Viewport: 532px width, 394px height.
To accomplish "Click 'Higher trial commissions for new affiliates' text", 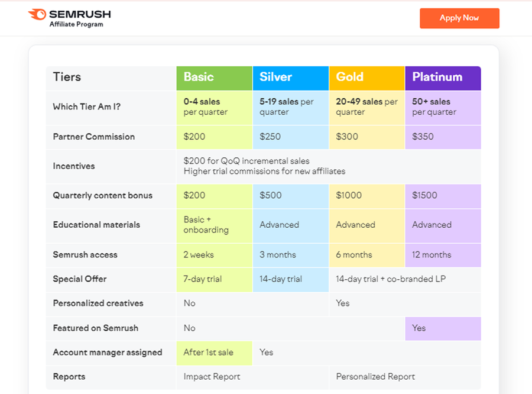I will pyautogui.click(x=264, y=171).
